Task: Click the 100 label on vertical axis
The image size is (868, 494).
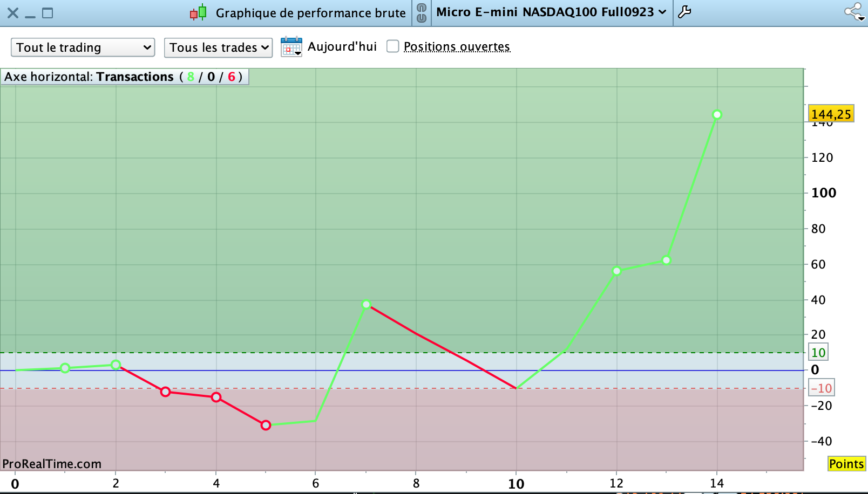Action: (824, 193)
